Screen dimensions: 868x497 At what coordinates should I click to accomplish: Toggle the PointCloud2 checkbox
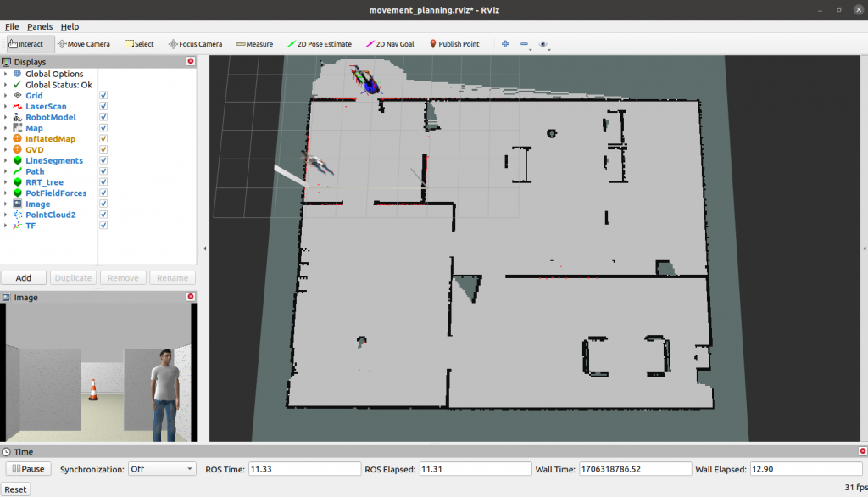click(x=103, y=215)
